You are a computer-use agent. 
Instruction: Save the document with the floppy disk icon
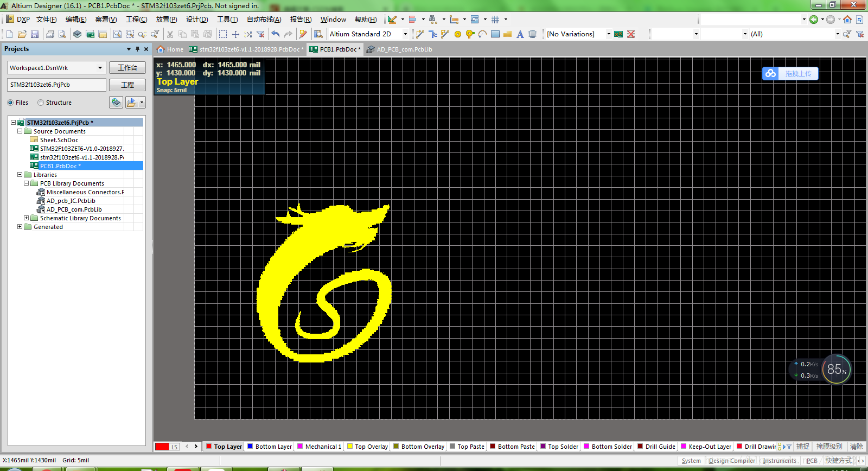[35, 34]
